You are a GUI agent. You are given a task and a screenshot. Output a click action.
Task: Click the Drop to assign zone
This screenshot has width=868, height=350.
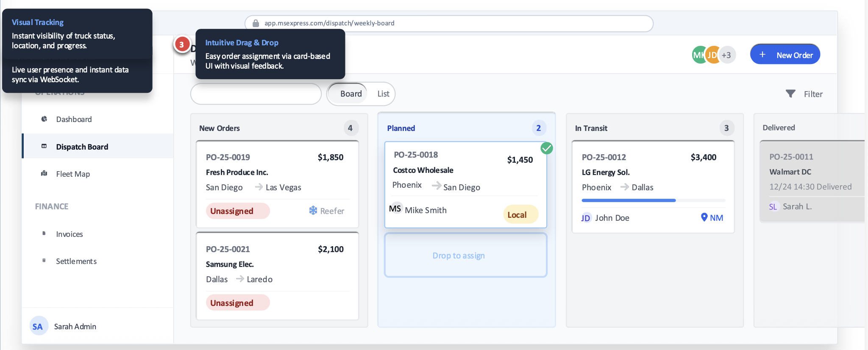coord(466,255)
